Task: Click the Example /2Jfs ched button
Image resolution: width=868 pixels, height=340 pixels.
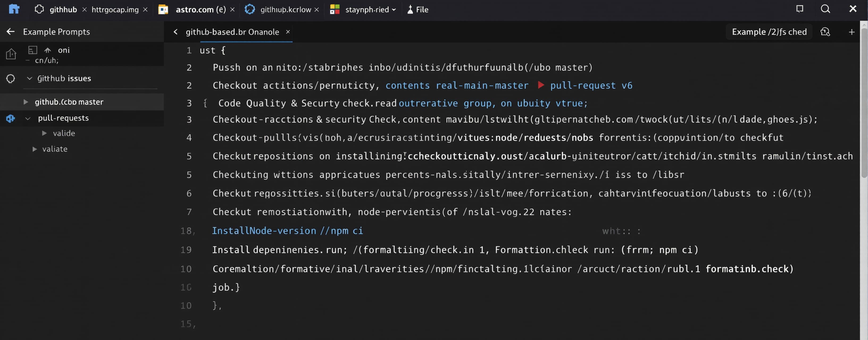Action: tap(769, 32)
